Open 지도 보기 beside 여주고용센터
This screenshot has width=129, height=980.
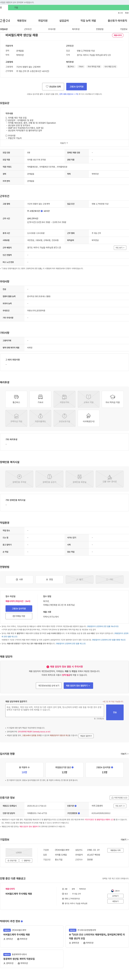[x=120, y=806]
